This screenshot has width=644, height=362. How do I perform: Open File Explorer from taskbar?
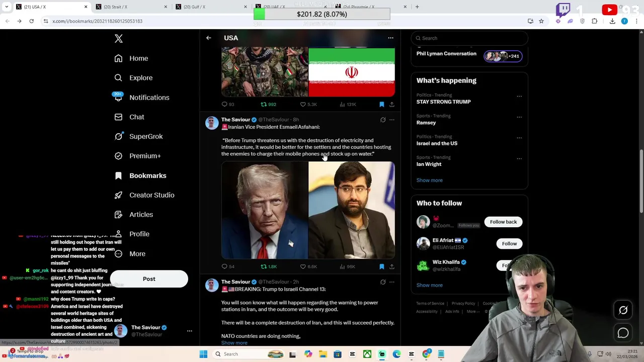(x=323, y=354)
